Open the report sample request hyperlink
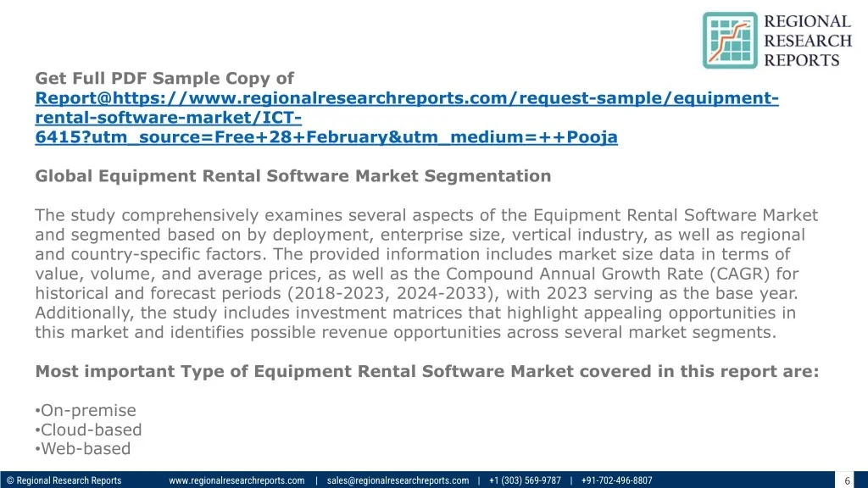 click(407, 117)
